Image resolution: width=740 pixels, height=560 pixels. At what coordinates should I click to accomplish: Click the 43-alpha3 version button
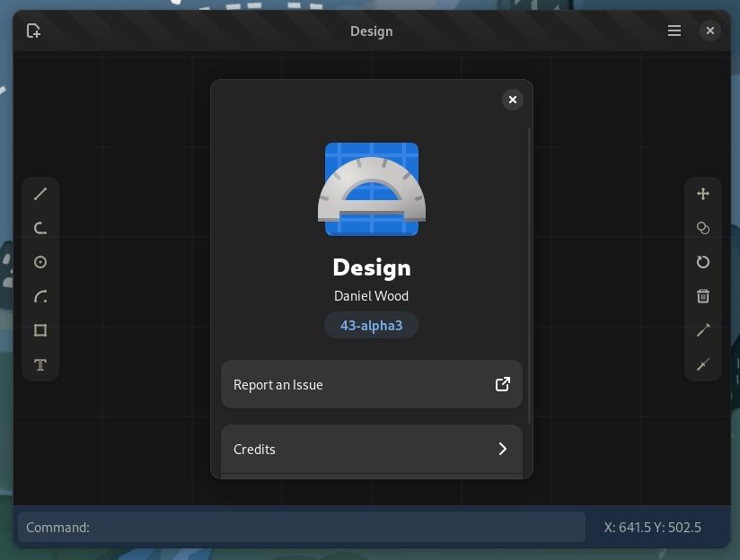coord(371,325)
